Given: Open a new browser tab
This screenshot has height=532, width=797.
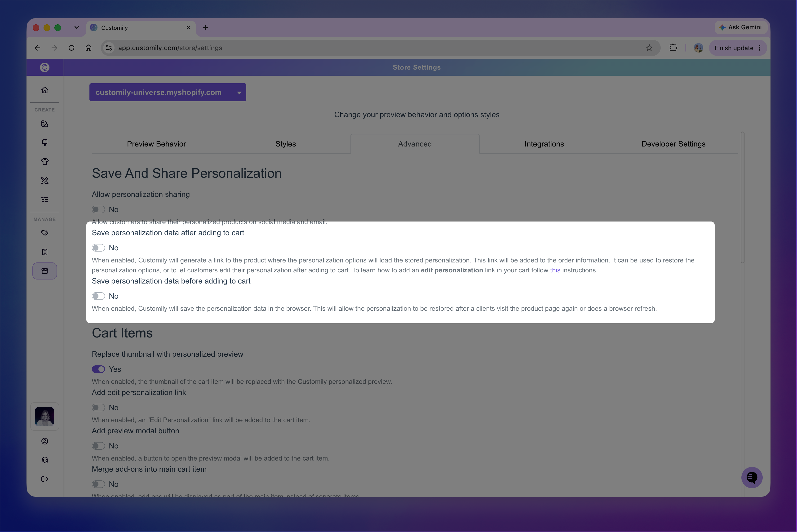Looking at the screenshot, I should 205,27.
